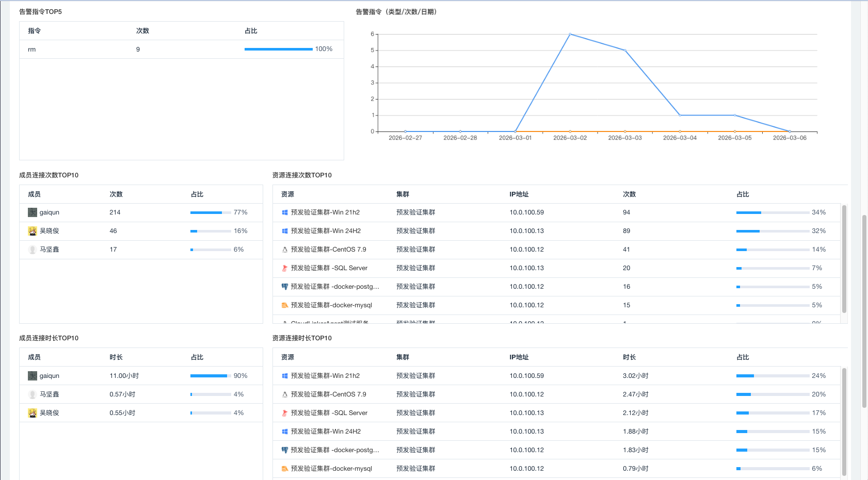Click the chart peak data point on 2026-03-02
868x480 pixels.
[x=570, y=34]
